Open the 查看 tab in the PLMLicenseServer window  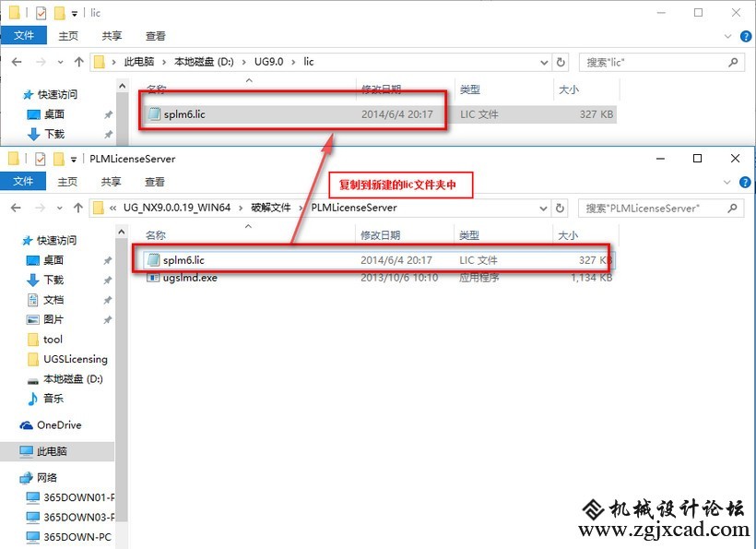point(155,182)
